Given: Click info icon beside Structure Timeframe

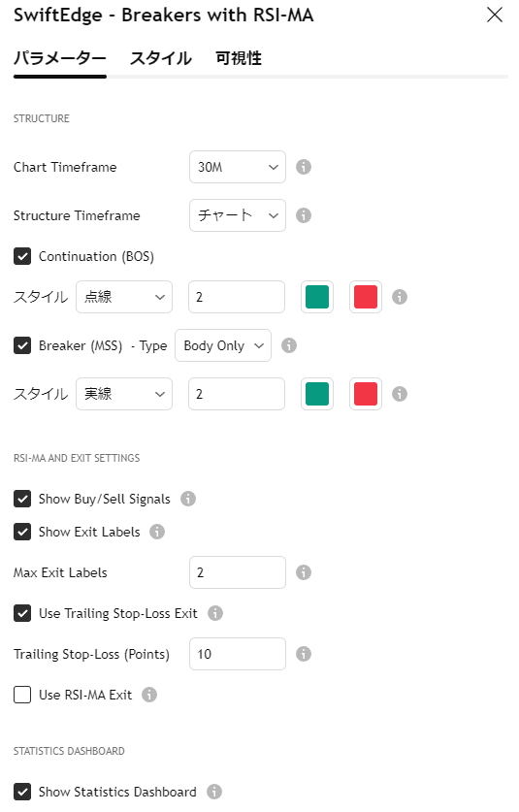Looking at the screenshot, I should pos(304,215).
